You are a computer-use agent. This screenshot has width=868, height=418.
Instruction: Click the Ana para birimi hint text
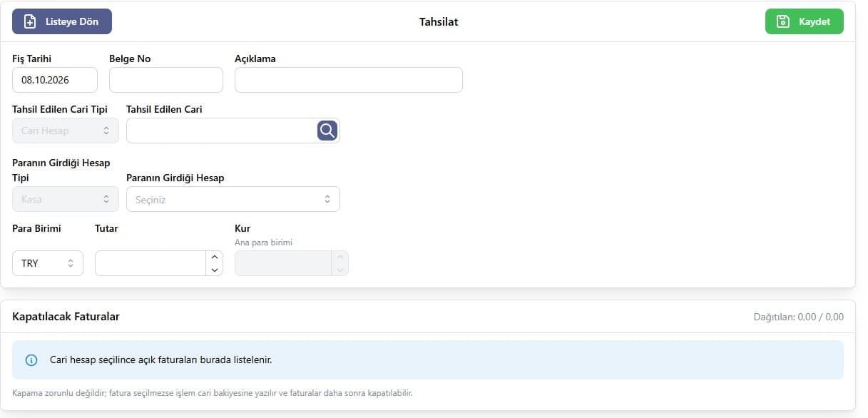263,243
